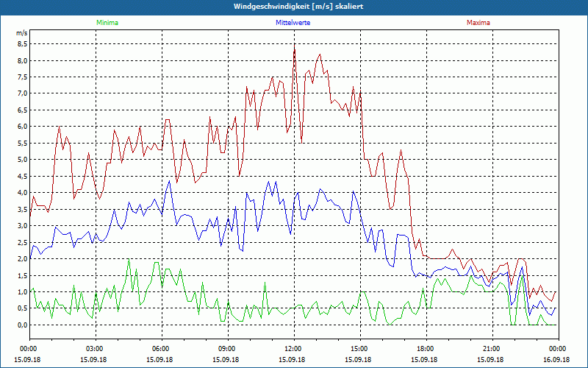Click the 5,0 y-axis value
588x368 pixels.
(x=23, y=160)
